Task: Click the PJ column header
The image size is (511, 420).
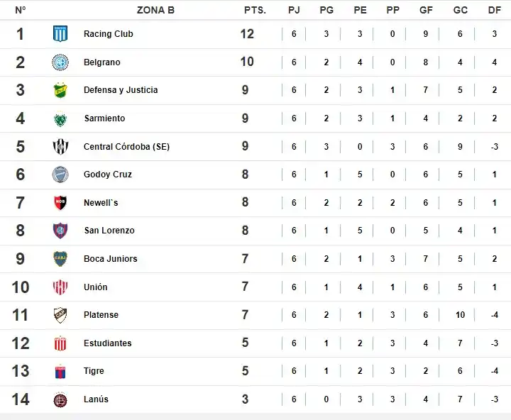Action: click(294, 10)
